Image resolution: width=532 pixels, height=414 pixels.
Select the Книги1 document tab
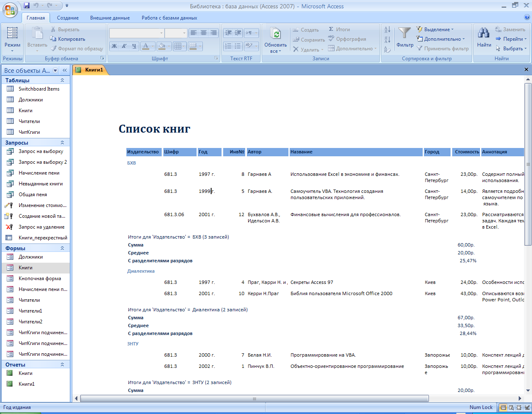tap(90, 70)
